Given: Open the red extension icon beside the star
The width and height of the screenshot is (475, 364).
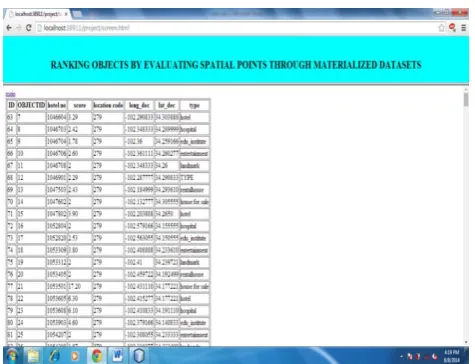Looking at the screenshot, I should point(452,28).
